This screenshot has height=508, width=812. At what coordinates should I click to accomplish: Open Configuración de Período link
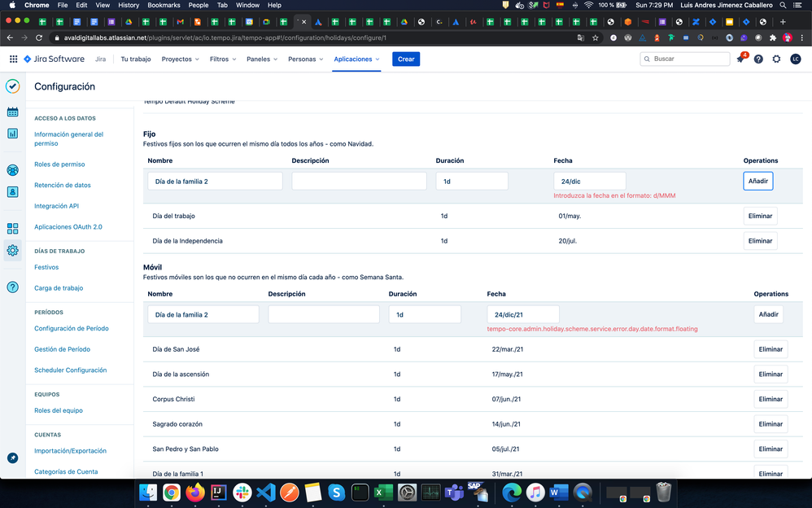pyautogui.click(x=72, y=328)
